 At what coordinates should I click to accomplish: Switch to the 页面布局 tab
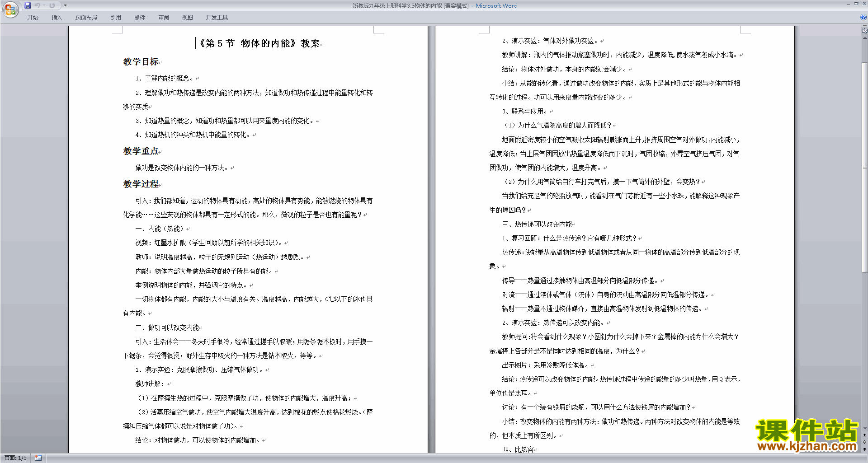point(86,18)
